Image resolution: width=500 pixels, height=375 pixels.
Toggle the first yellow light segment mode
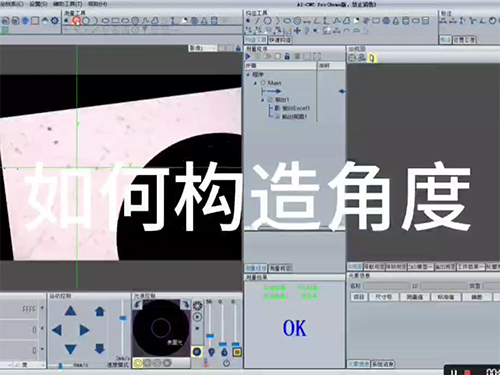click(x=137, y=363)
